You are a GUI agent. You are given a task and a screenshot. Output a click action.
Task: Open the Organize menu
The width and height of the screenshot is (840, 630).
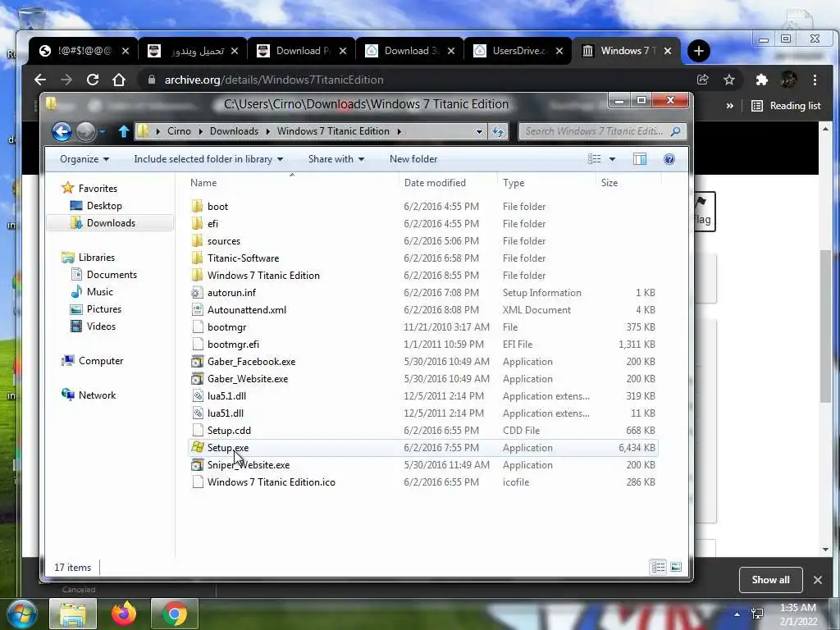click(x=84, y=159)
